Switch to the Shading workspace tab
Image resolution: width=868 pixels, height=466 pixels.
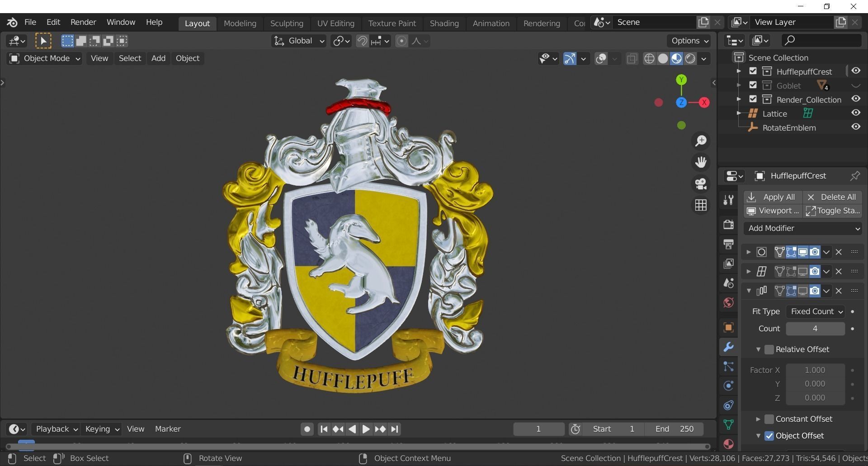(444, 23)
